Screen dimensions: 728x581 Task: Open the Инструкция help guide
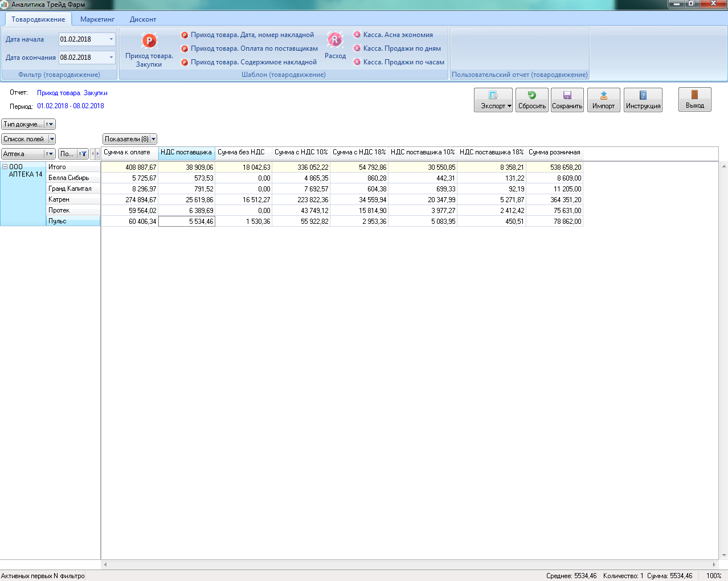click(643, 100)
